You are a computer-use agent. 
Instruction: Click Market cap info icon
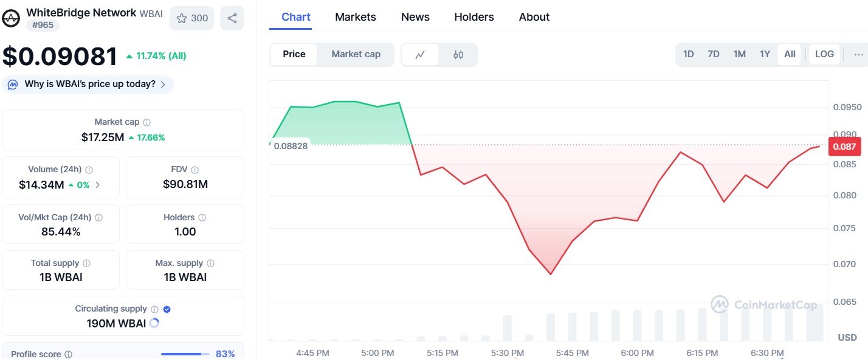(146, 122)
